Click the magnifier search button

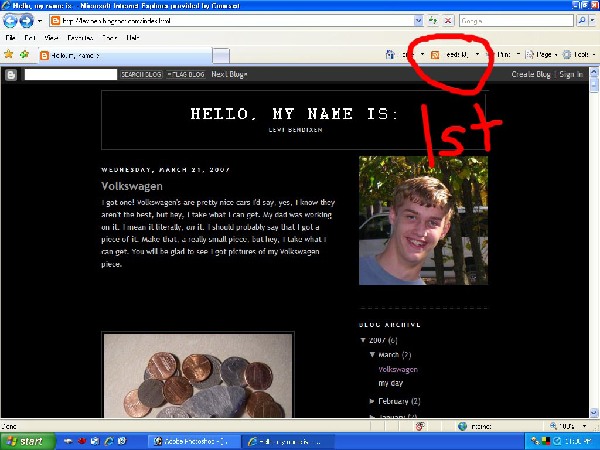581,21
